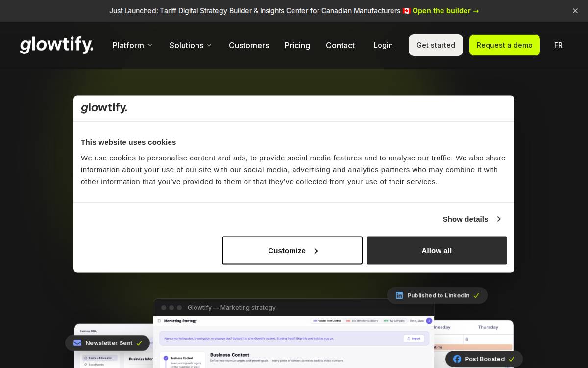Viewport: 588px width, 368px height.
Task: Click the Get started button
Action: pos(436,45)
